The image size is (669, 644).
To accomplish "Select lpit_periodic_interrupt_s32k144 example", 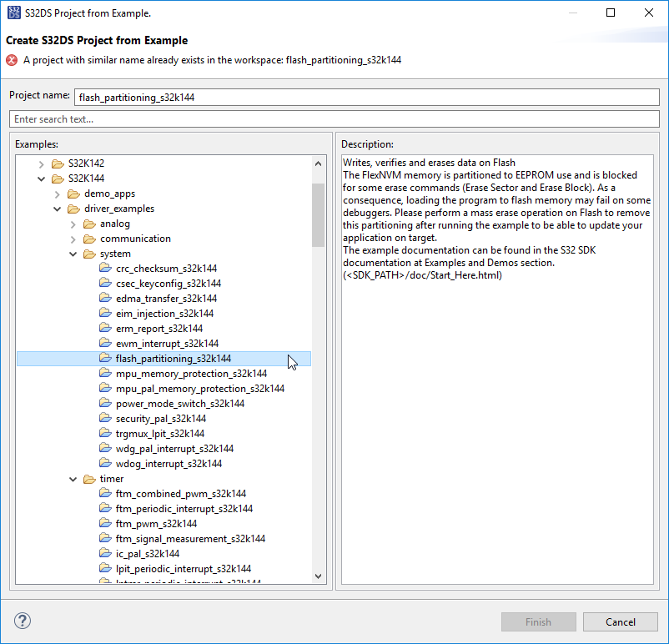I will pos(184,569).
